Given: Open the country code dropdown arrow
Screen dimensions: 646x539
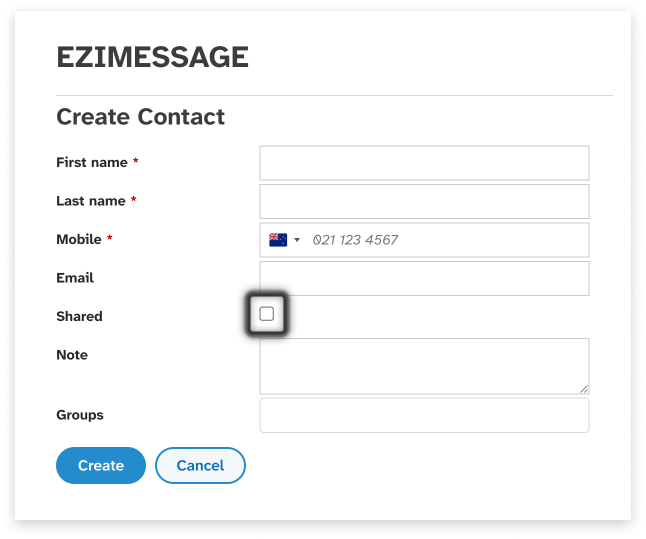Looking at the screenshot, I should click(297, 240).
